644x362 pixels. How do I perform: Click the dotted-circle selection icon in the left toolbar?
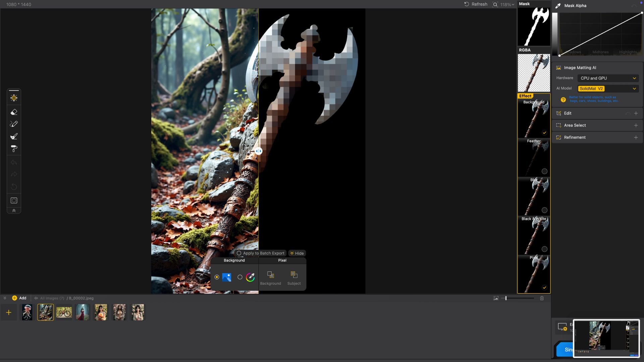coord(14,200)
